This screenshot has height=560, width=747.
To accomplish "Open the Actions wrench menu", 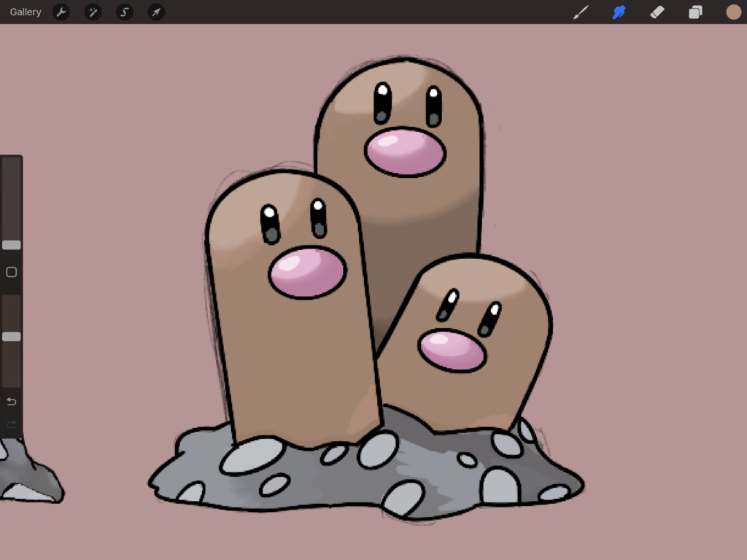I will 61,12.
